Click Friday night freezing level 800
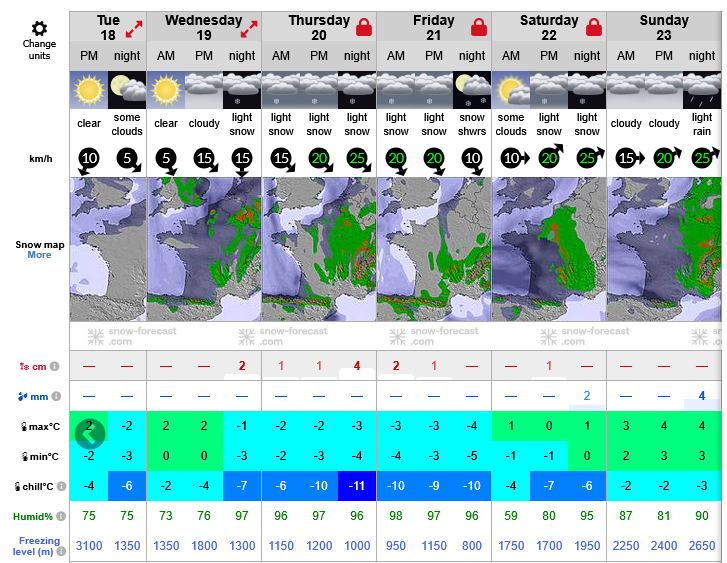This screenshot has width=727, height=563. [x=472, y=546]
